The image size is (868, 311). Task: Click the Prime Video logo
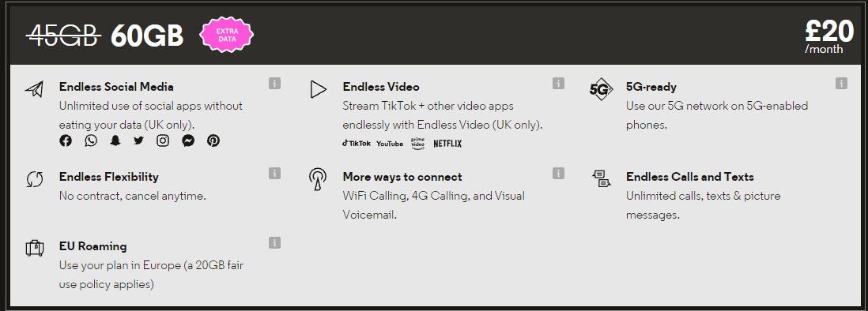point(417,144)
